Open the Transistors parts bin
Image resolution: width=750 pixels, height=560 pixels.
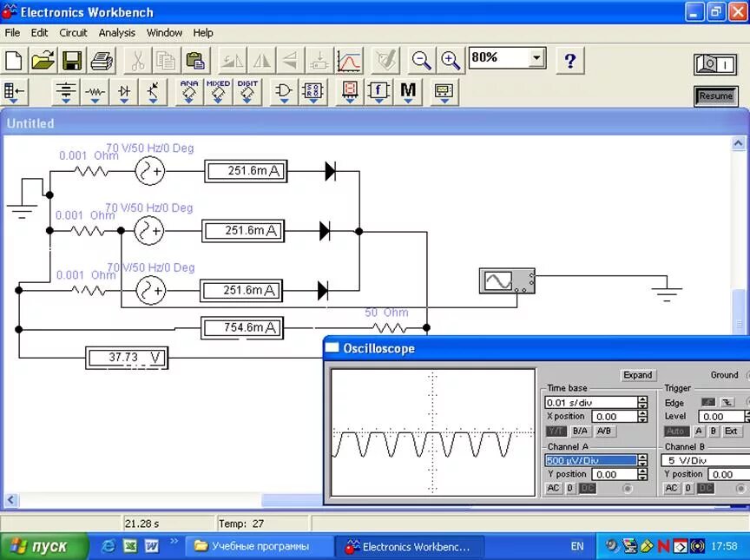tap(153, 92)
